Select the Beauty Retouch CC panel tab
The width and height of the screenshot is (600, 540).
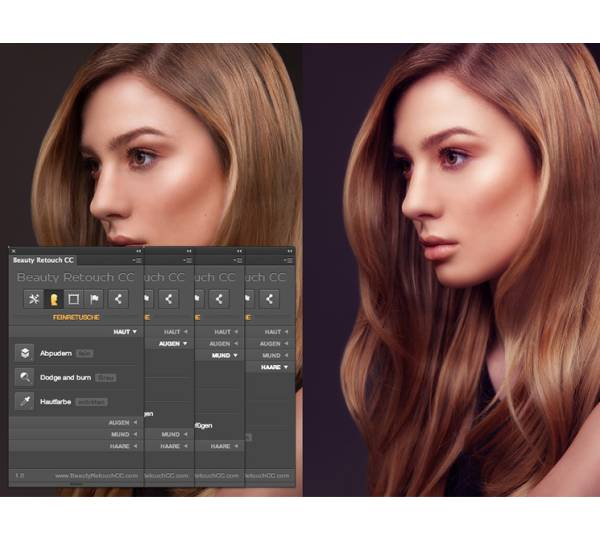pos(43,260)
